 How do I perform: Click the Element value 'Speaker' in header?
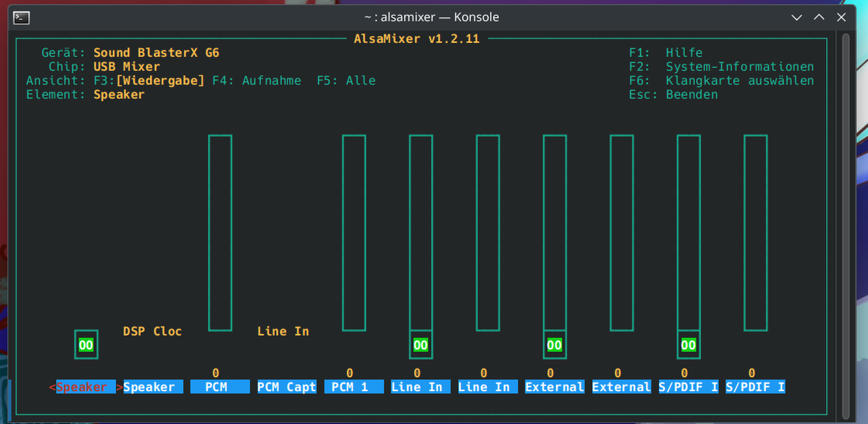click(119, 94)
